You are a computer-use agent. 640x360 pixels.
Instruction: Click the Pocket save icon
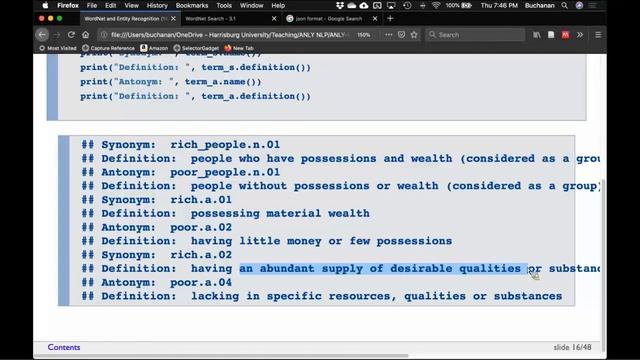(402, 35)
